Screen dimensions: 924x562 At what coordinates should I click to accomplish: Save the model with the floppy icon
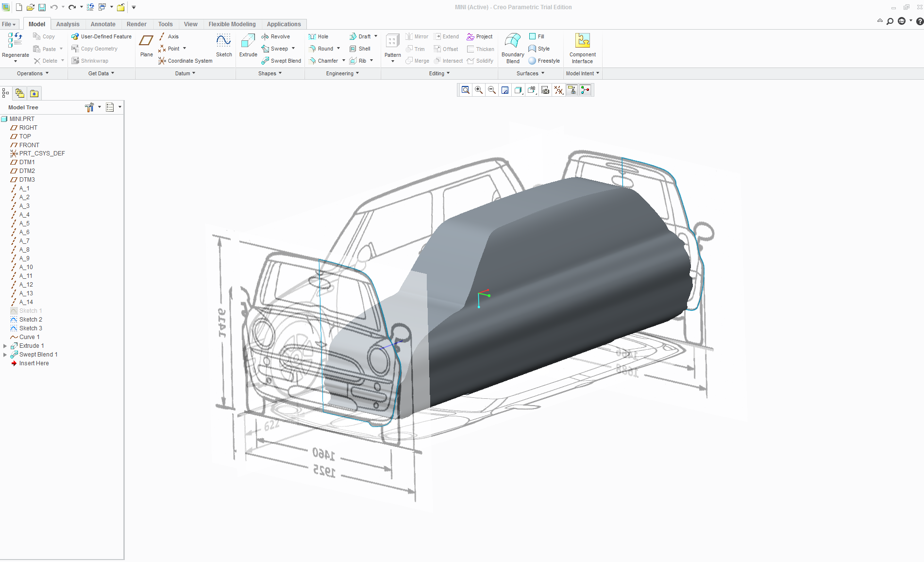click(42, 7)
